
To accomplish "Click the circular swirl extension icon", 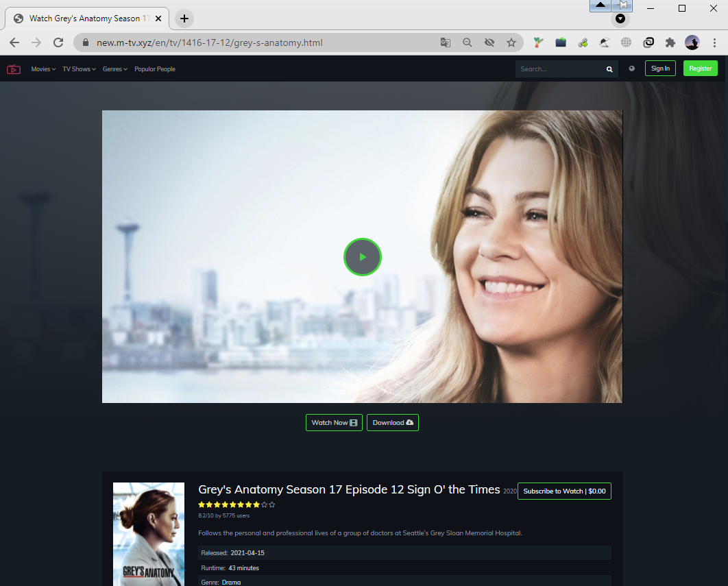I will point(648,42).
